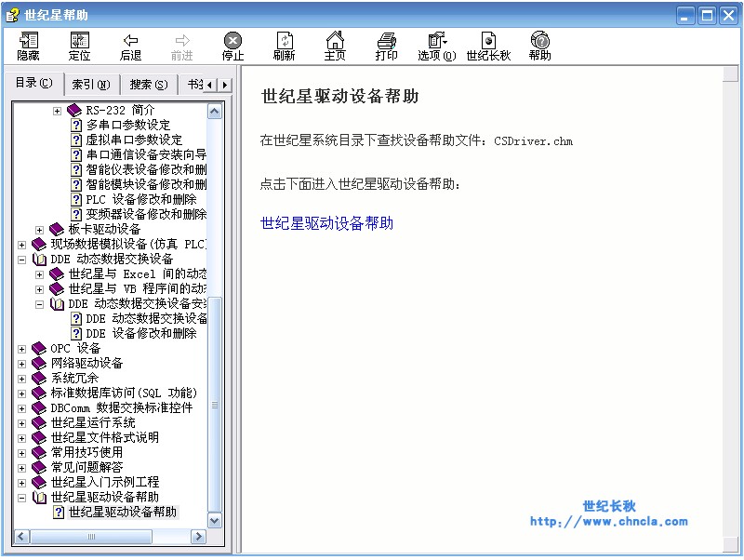This screenshot has height=560, width=744.
Task: Click the open-book icon of 世纪星驱动设备帮助 folder
Action: click(x=39, y=498)
